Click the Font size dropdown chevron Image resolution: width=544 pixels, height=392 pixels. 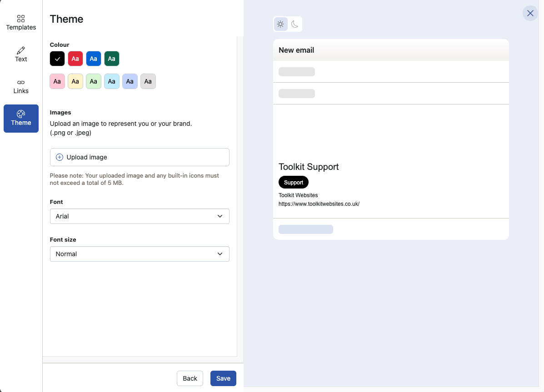220,254
